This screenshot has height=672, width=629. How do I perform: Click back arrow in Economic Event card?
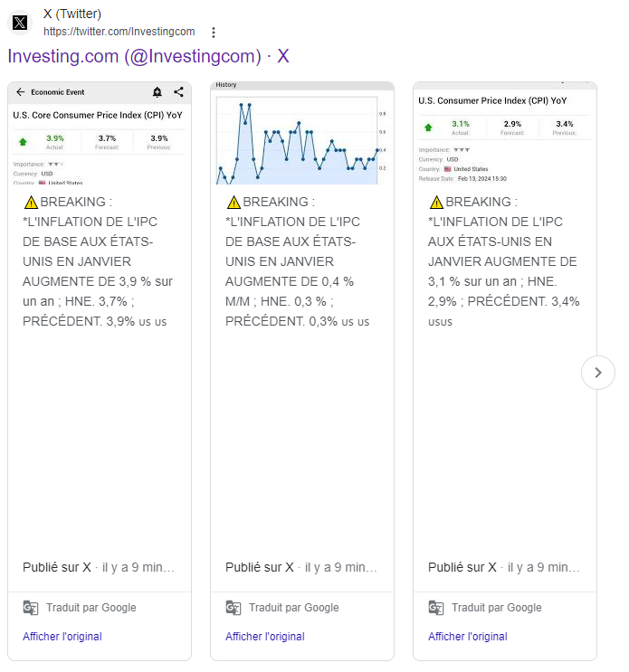(x=21, y=92)
